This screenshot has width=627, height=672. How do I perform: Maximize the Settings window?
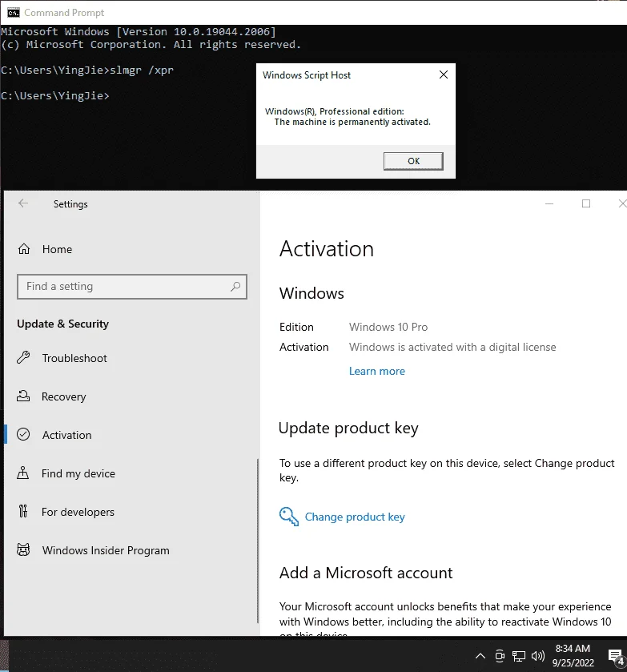586,203
